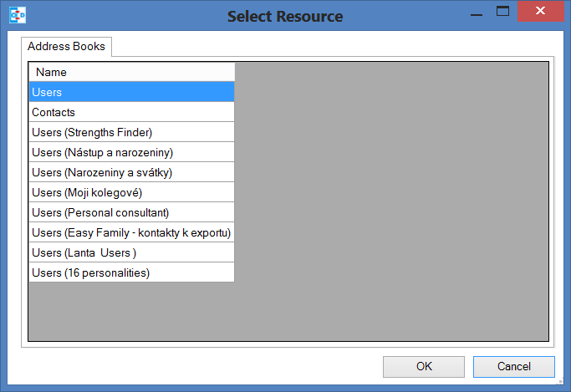Confirm selection with OK button

pyautogui.click(x=423, y=367)
